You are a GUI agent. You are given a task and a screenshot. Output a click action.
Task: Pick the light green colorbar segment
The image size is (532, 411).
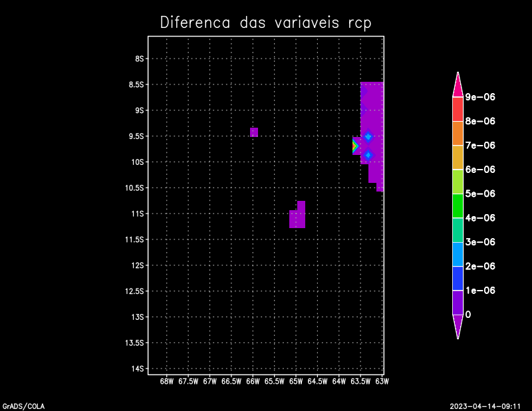coord(458,182)
